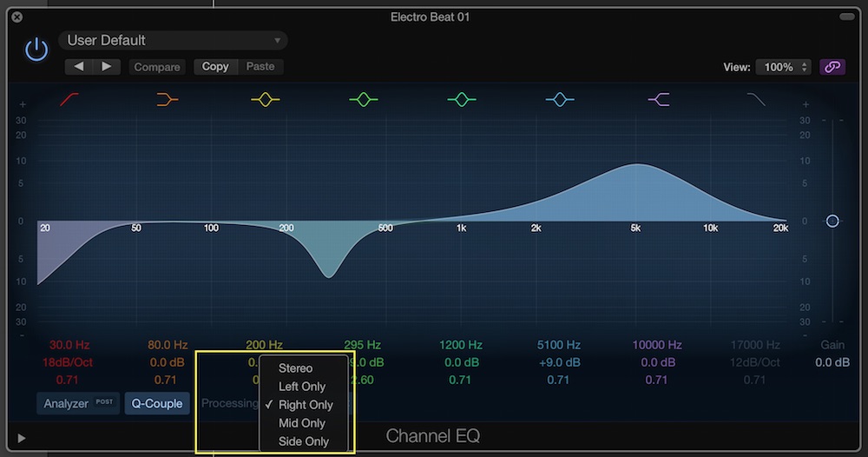Click the Compare button
Viewport: 868px width, 457px height.
[x=156, y=67]
